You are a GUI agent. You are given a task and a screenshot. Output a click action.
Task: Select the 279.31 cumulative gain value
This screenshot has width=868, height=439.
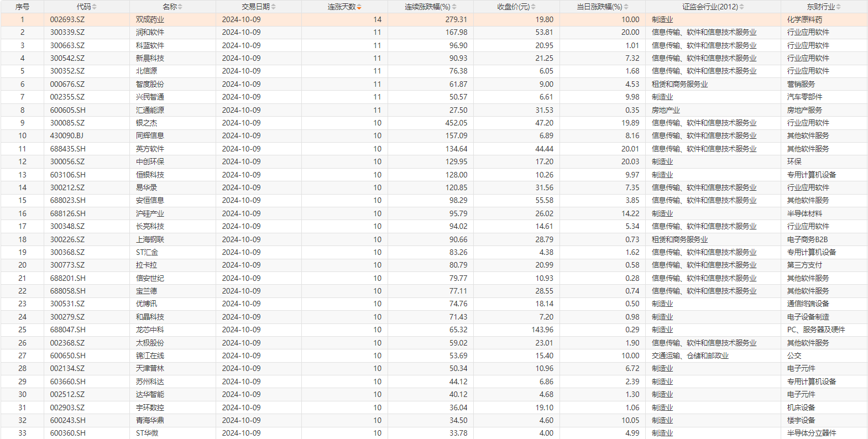456,19
